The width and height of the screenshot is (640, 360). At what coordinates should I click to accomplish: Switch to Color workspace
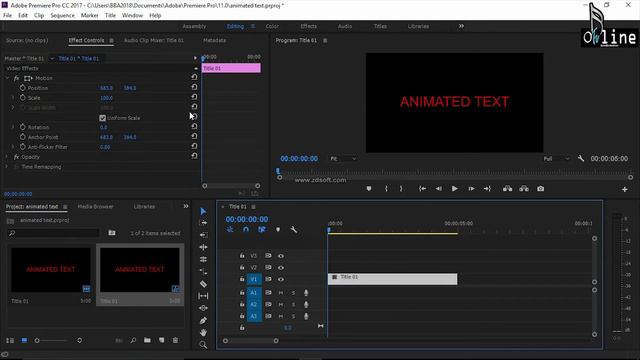(272, 26)
